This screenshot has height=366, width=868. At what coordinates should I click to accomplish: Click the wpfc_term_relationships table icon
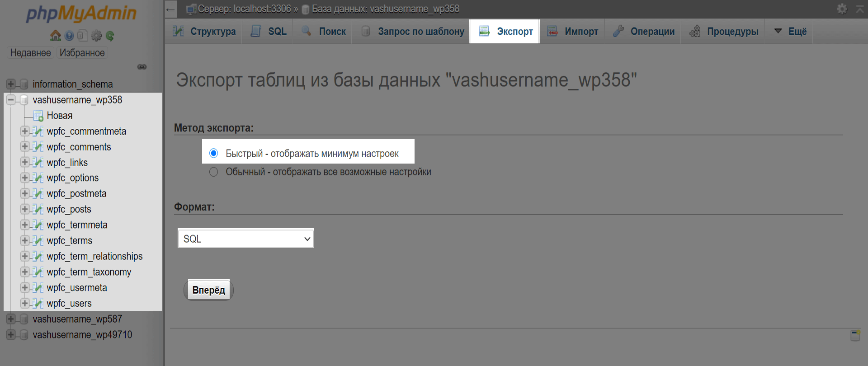click(38, 257)
